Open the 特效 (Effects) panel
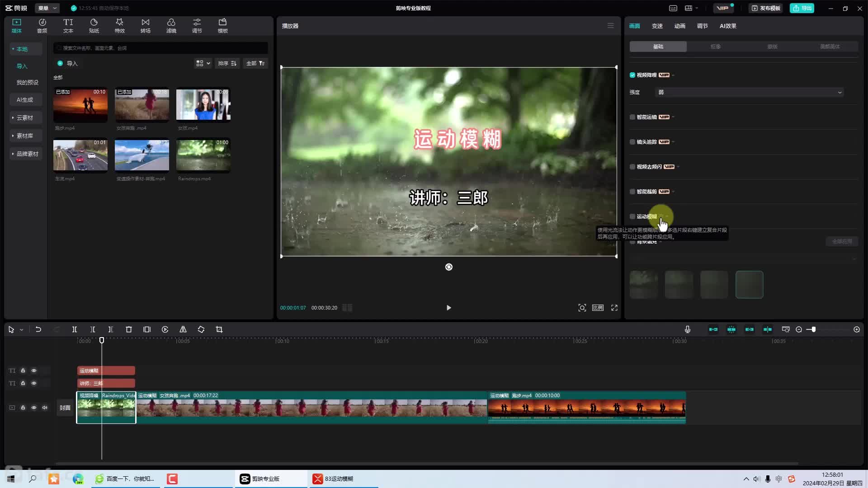Viewport: 868px width, 488px height. pyautogui.click(x=119, y=26)
